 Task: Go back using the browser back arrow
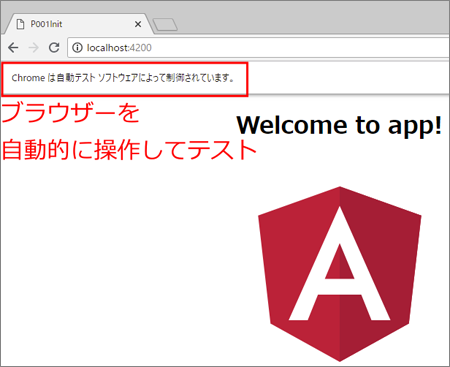coord(13,48)
